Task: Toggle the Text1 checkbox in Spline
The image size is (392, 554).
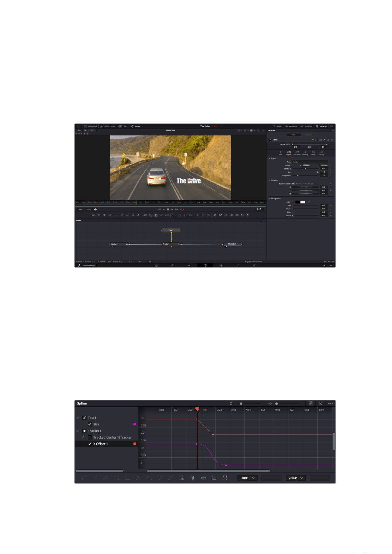Action: (85, 418)
